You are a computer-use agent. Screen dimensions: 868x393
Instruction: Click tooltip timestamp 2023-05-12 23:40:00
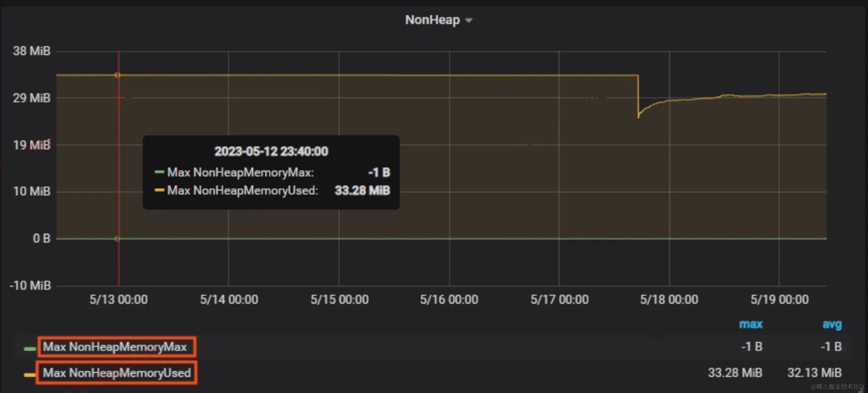pyautogui.click(x=271, y=151)
